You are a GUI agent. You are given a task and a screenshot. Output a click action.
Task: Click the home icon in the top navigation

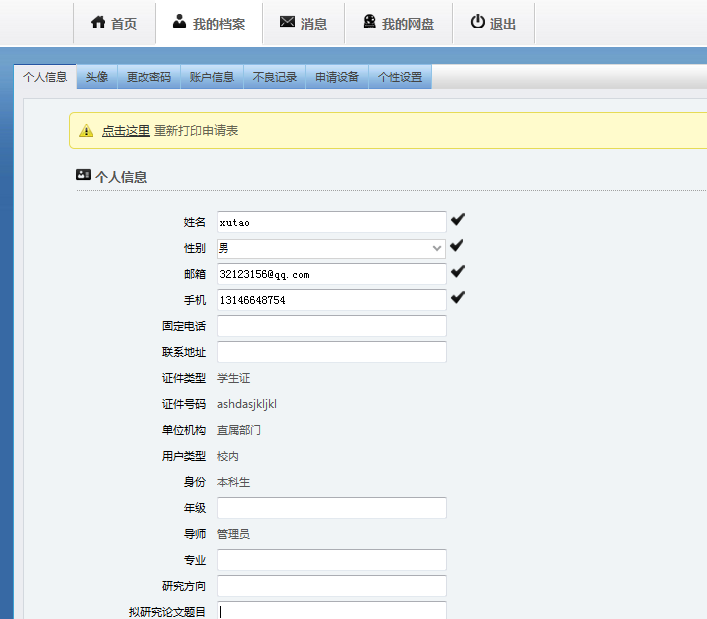pos(98,23)
